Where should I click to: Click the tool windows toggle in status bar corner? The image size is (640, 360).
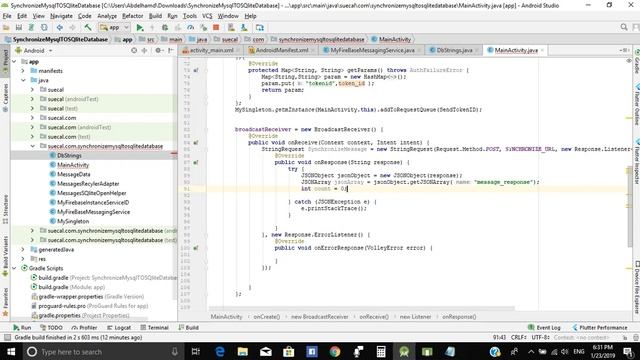(x=7, y=338)
